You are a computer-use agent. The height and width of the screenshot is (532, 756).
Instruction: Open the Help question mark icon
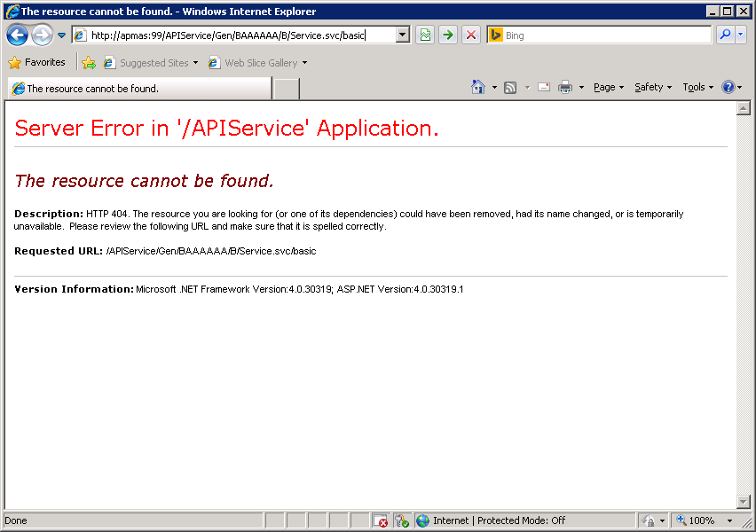point(729,87)
